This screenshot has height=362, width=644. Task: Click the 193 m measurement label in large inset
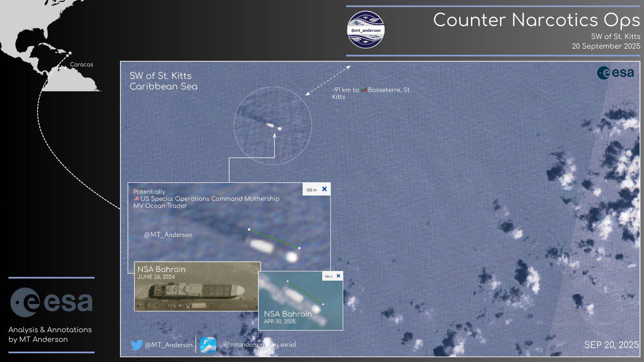click(311, 190)
